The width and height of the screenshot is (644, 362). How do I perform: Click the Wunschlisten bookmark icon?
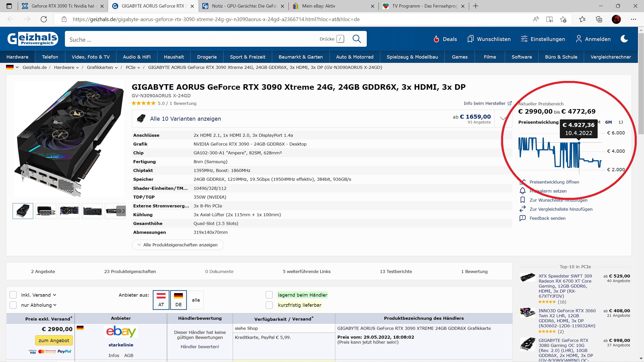470,39
